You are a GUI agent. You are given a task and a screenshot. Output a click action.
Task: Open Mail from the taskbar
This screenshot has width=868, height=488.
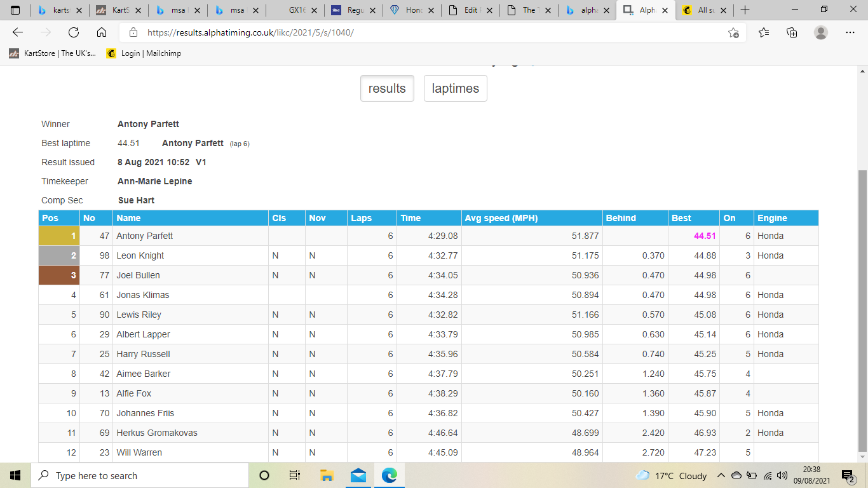tap(358, 475)
